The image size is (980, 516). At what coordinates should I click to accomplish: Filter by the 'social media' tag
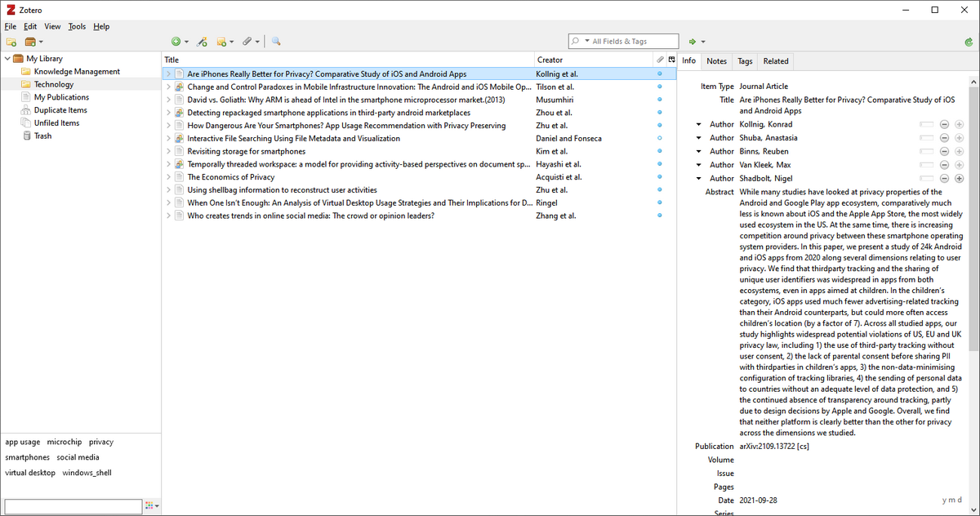click(x=78, y=457)
